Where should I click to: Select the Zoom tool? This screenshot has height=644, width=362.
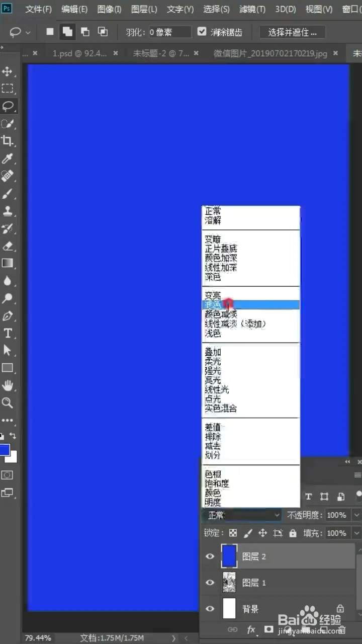coord(8,403)
